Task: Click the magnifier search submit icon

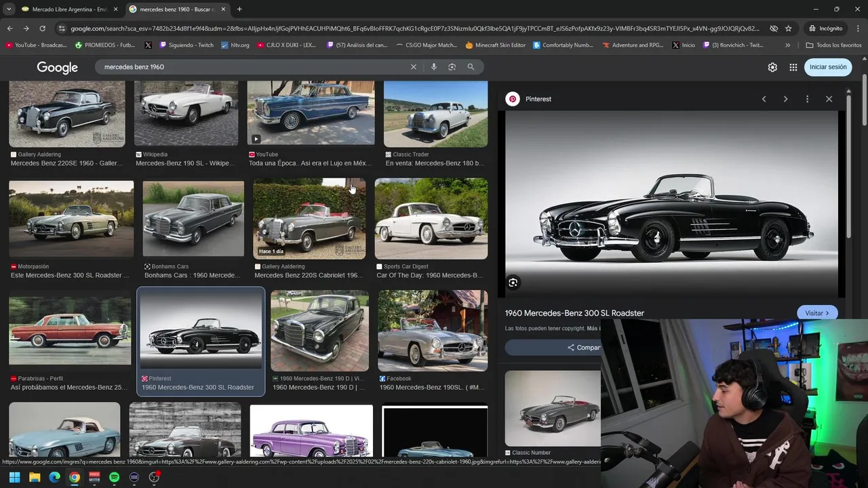Action: (471, 67)
